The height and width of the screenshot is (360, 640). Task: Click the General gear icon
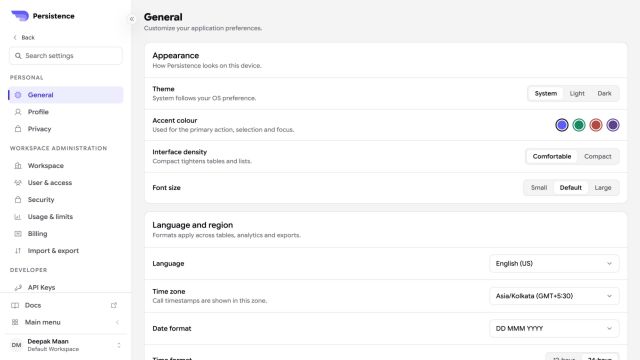18,95
